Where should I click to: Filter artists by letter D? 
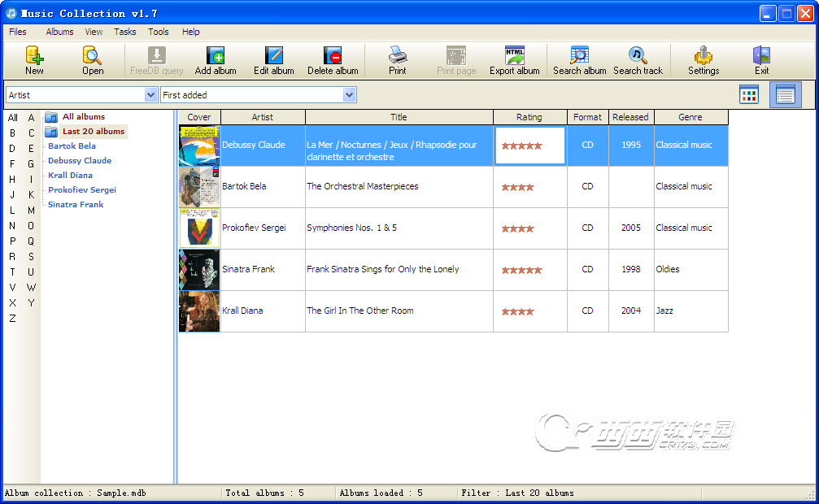pyautogui.click(x=12, y=148)
